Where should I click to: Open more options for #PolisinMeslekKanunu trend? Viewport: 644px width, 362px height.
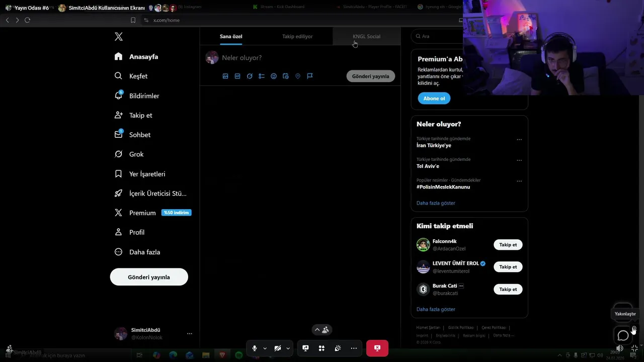tap(519, 181)
